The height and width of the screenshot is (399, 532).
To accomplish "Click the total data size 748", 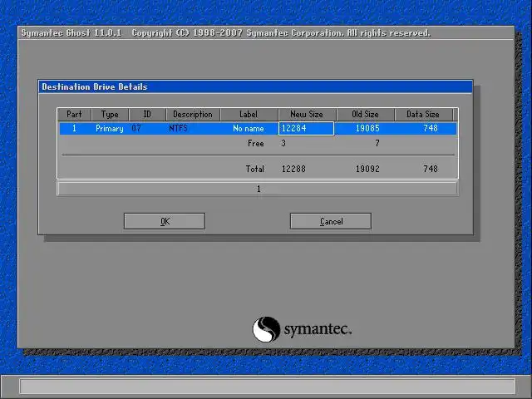I will [x=431, y=169].
